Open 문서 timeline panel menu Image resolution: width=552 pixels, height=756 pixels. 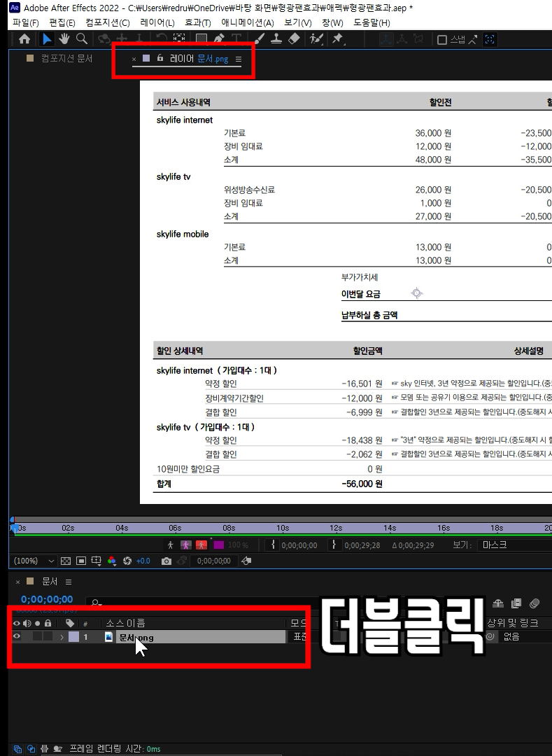[69, 582]
